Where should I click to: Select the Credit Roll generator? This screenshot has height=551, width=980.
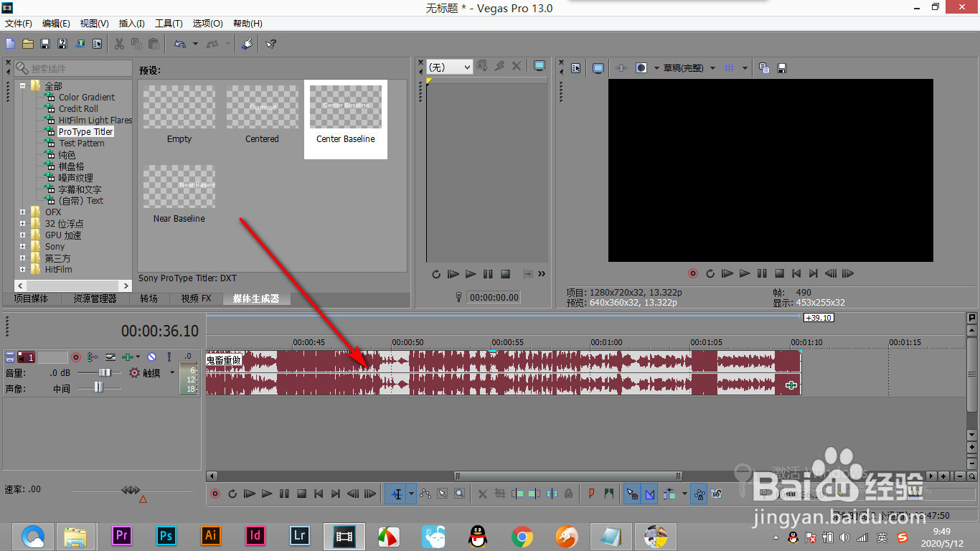pos(78,109)
